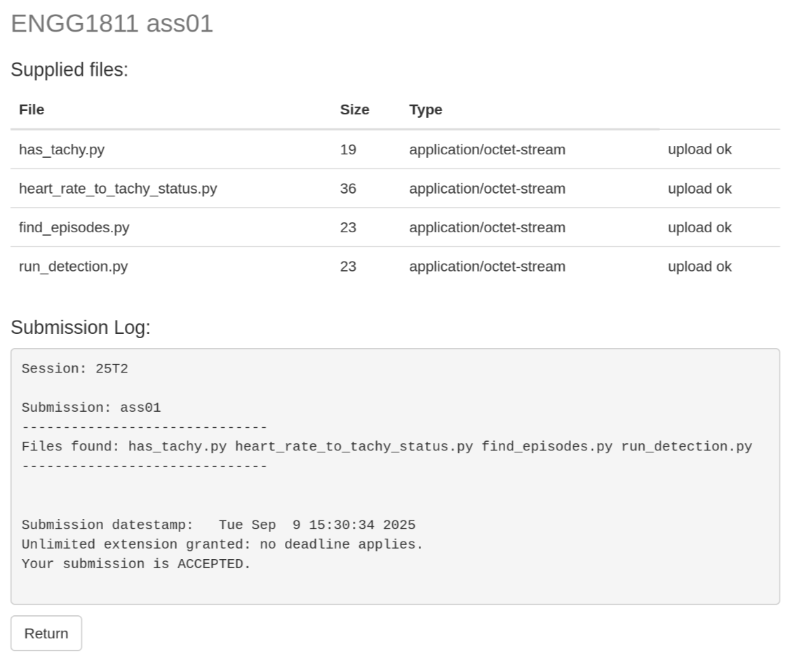
Task: Click the 'Files found:' log line
Action: (387, 447)
